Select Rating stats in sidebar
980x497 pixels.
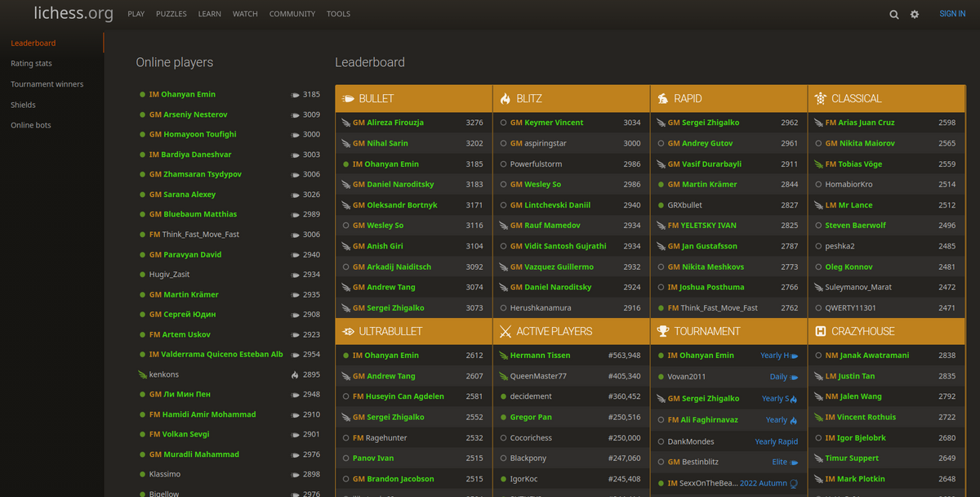pyautogui.click(x=31, y=64)
